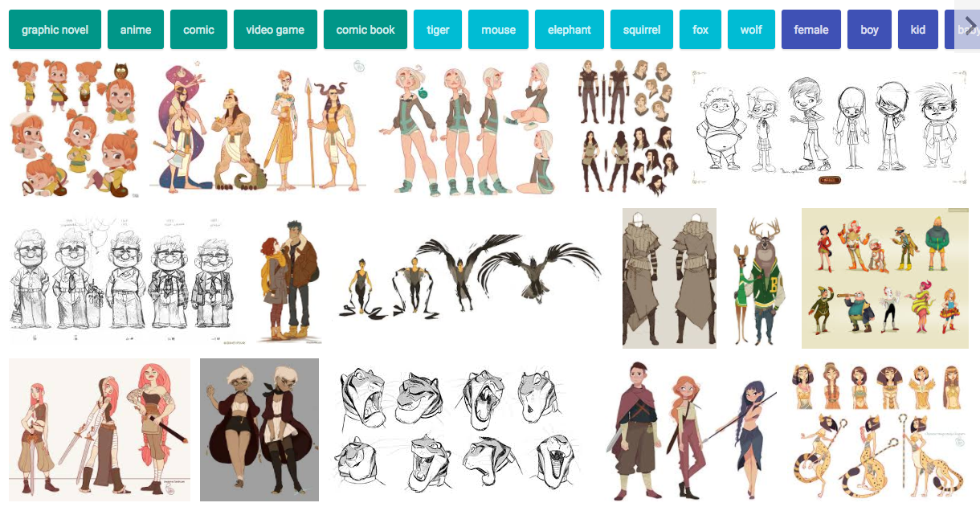This screenshot has height=511, width=980.
Task: Open the Egyptian gods character lineup image
Action: (259, 127)
